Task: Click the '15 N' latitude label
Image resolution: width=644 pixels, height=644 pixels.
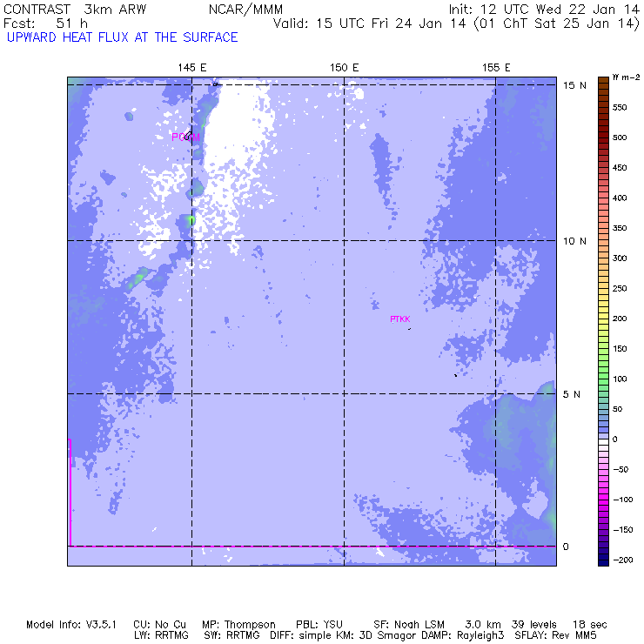Action: (574, 85)
